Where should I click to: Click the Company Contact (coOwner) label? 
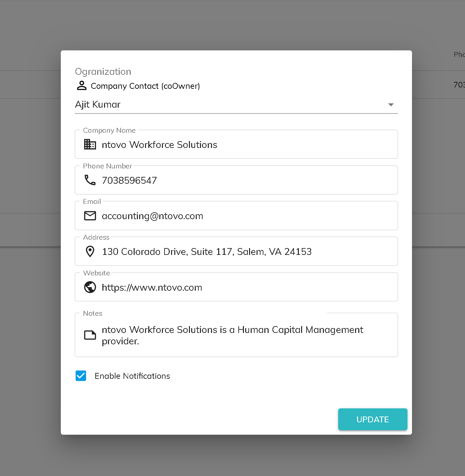[x=145, y=86]
